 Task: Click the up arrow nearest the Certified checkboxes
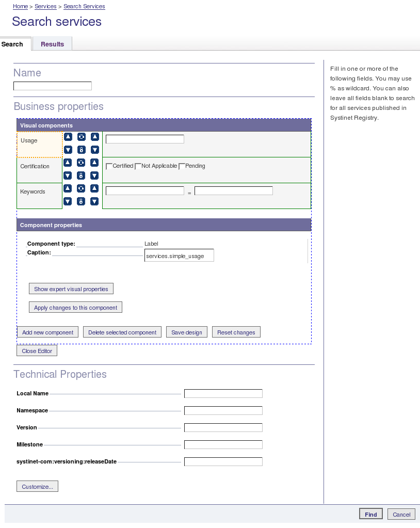(94, 163)
